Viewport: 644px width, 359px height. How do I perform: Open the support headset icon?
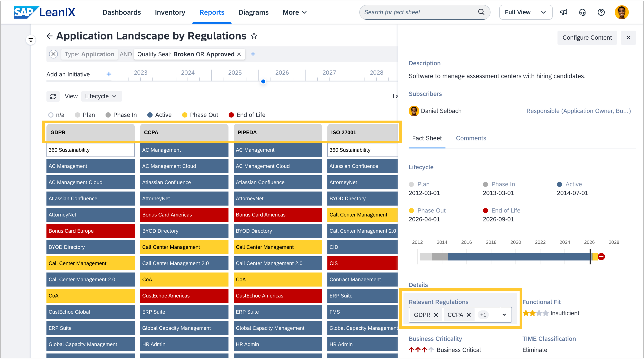click(582, 12)
